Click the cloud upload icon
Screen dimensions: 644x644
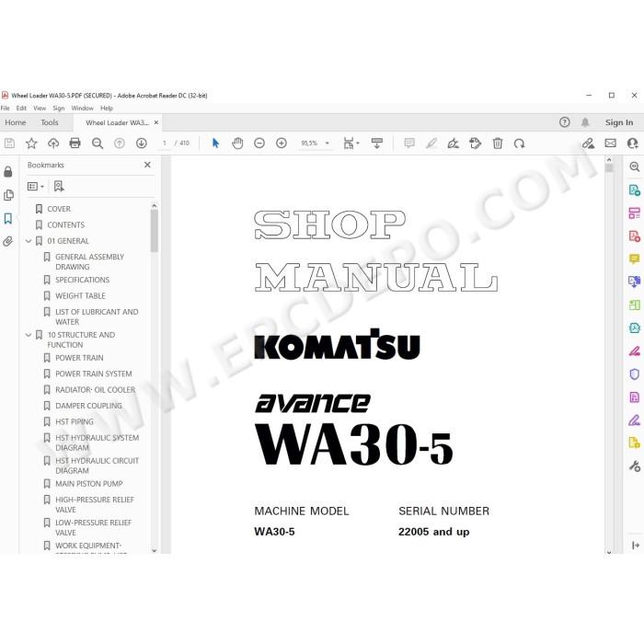pos(53,144)
